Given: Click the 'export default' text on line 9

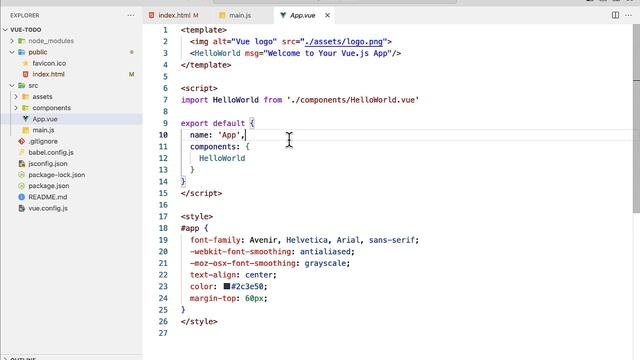Looking at the screenshot, I should click(213, 123).
